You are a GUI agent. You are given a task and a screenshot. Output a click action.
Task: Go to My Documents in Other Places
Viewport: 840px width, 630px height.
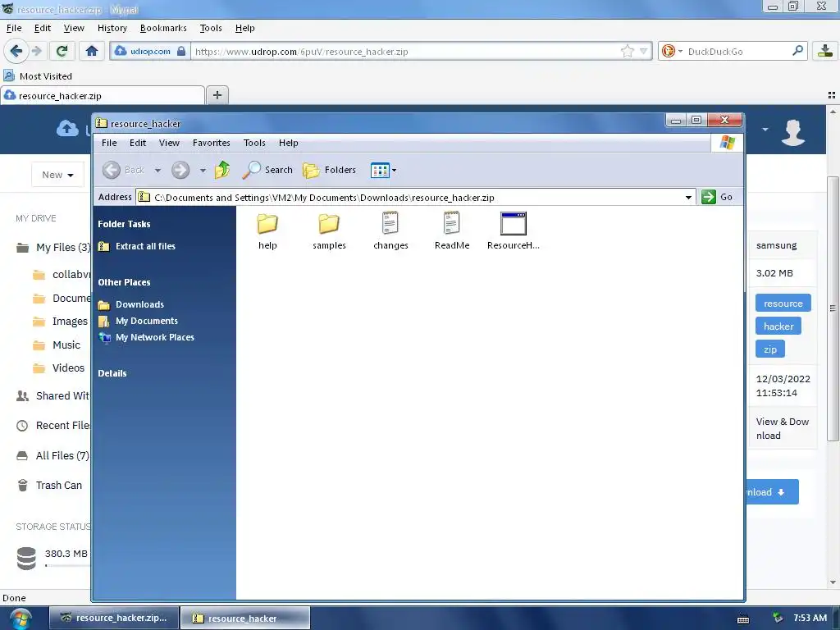point(138,321)
